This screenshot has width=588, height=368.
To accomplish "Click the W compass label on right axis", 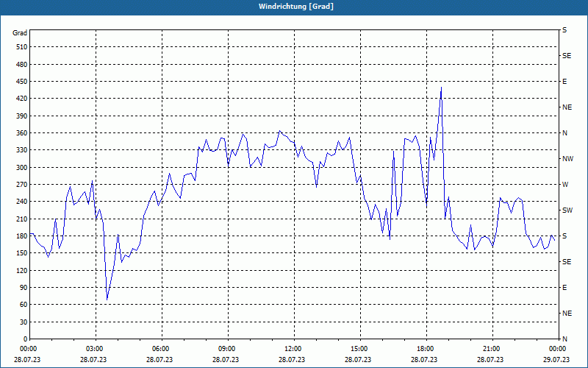I will pos(565,185).
